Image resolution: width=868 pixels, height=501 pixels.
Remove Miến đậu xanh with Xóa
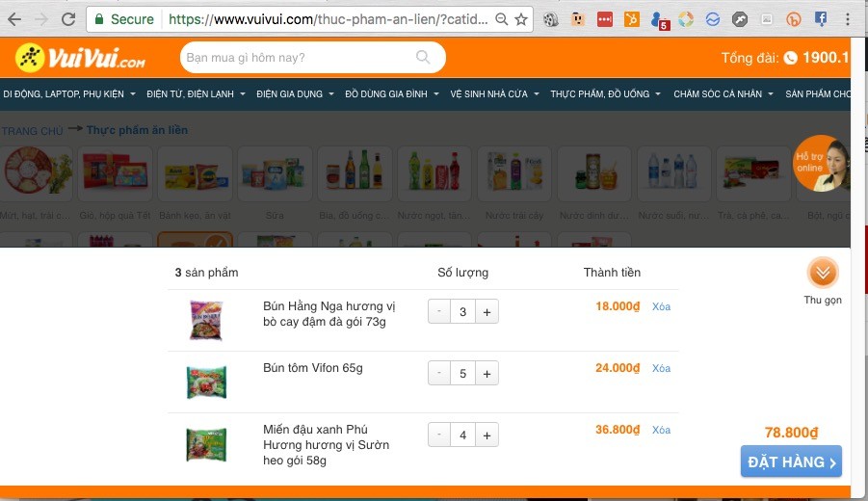coord(661,430)
